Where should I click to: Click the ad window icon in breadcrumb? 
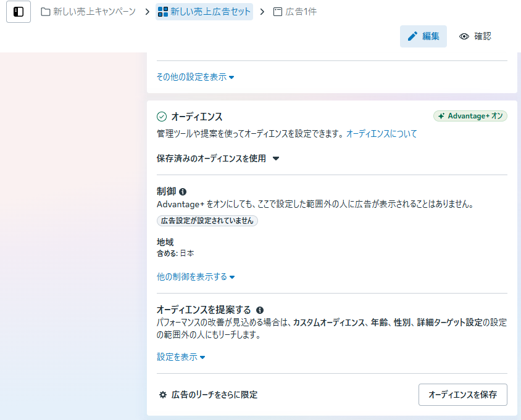[x=278, y=12]
